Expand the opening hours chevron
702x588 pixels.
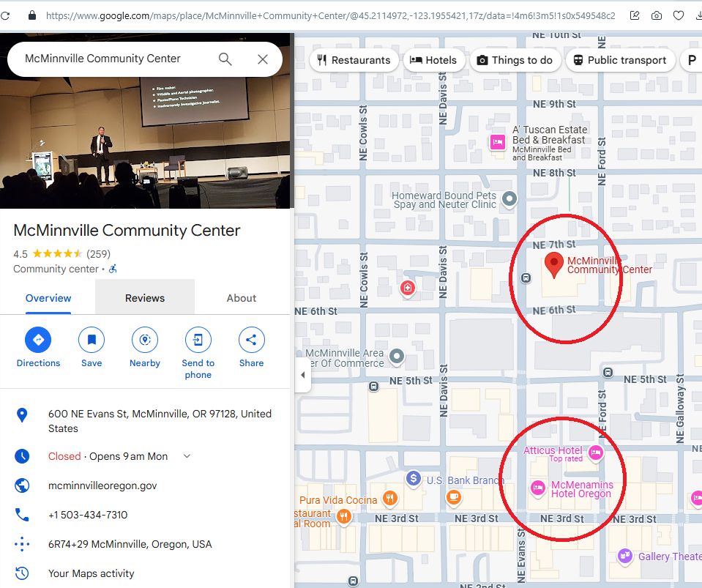(x=187, y=456)
